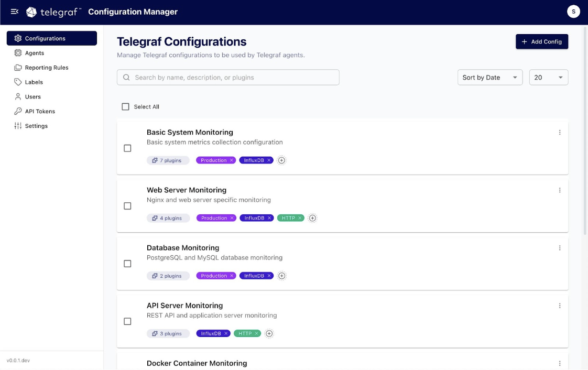Tick the Web Server Monitoring checkbox

[x=127, y=206]
